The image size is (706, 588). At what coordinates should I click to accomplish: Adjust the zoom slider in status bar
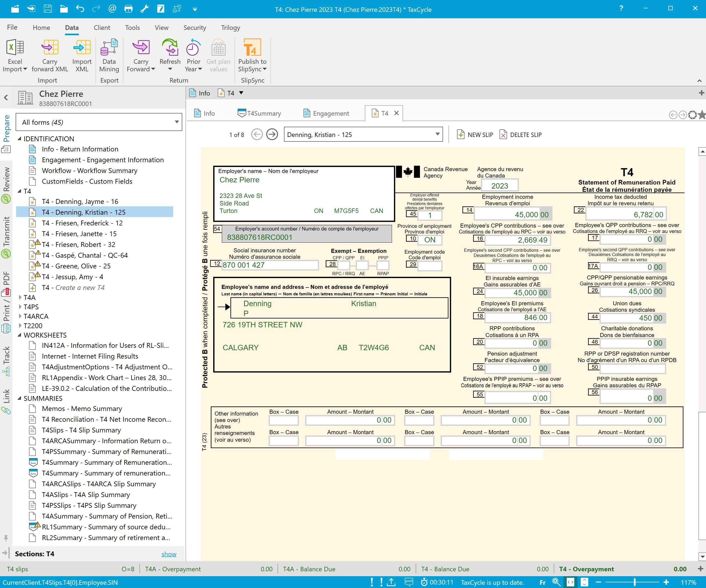pos(634,582)
